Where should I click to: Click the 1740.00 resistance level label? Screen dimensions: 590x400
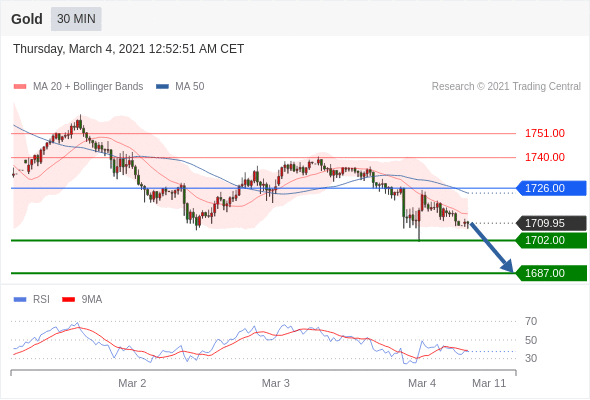(544, 157)
